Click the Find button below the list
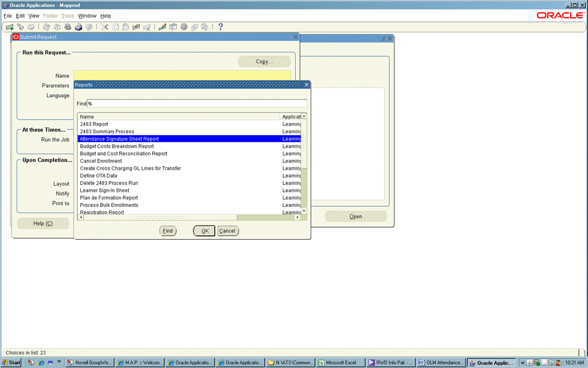This screenshot has width=588, height=368. 168,231
